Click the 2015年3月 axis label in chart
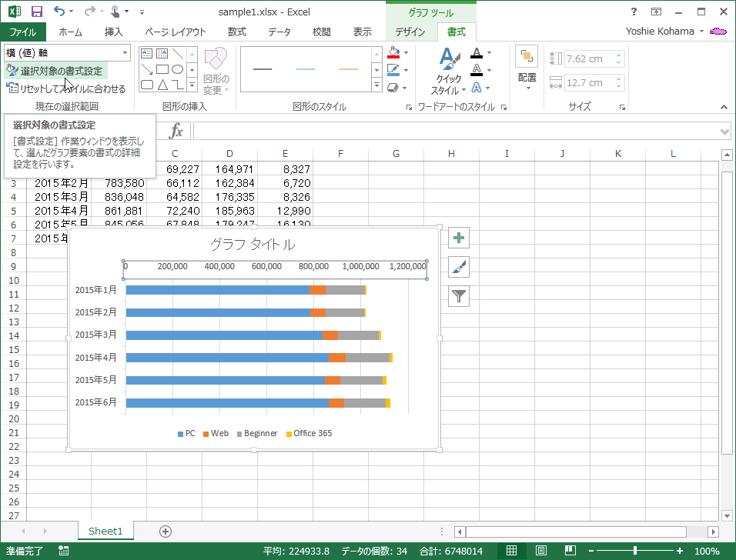The height and width of the screenshot is (560, 736). [x=95, y=335]
